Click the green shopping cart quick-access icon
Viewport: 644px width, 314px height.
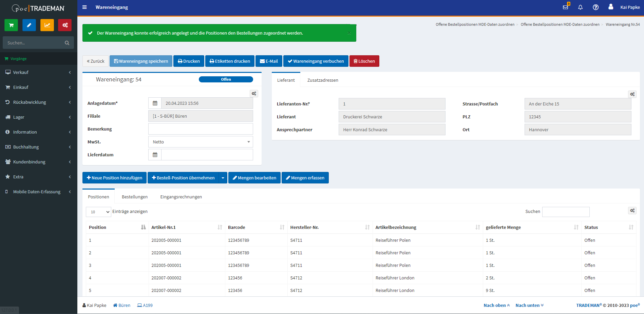(11, 25)
